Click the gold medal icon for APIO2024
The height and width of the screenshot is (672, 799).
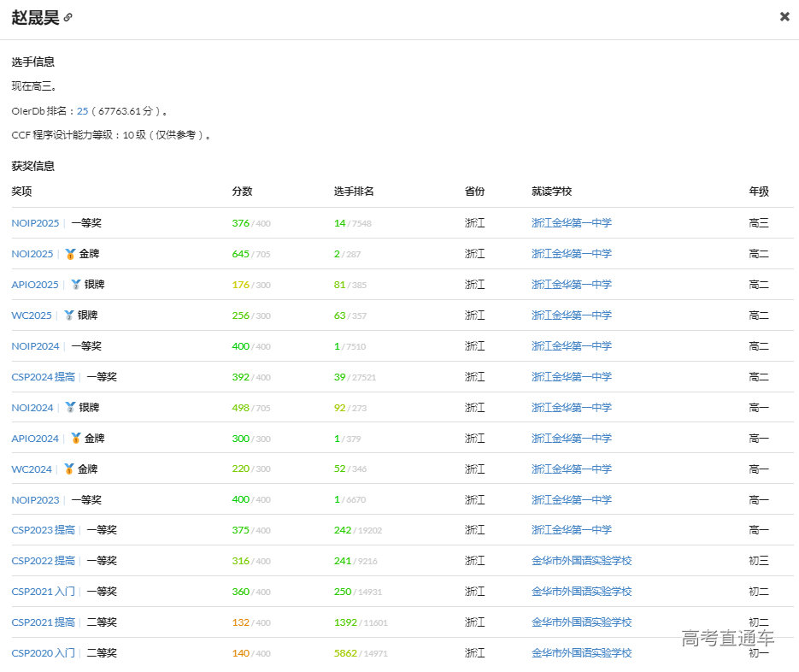(x=75, y=439)
